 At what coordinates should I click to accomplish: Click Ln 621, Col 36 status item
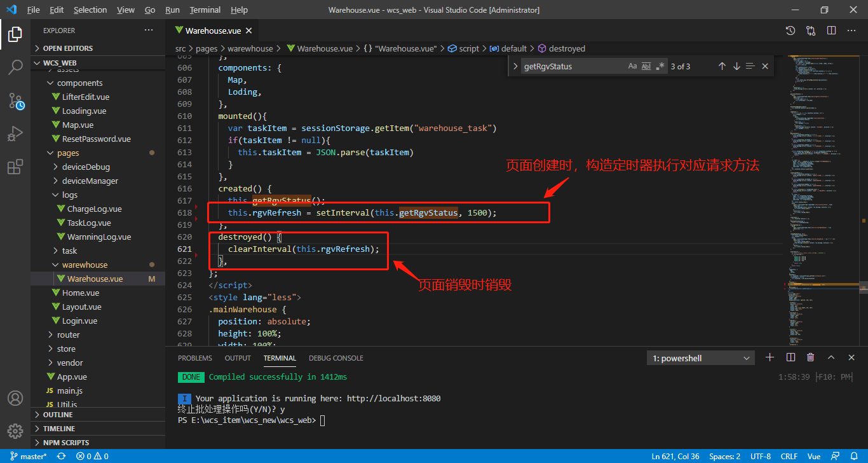[x=675, y=456]
